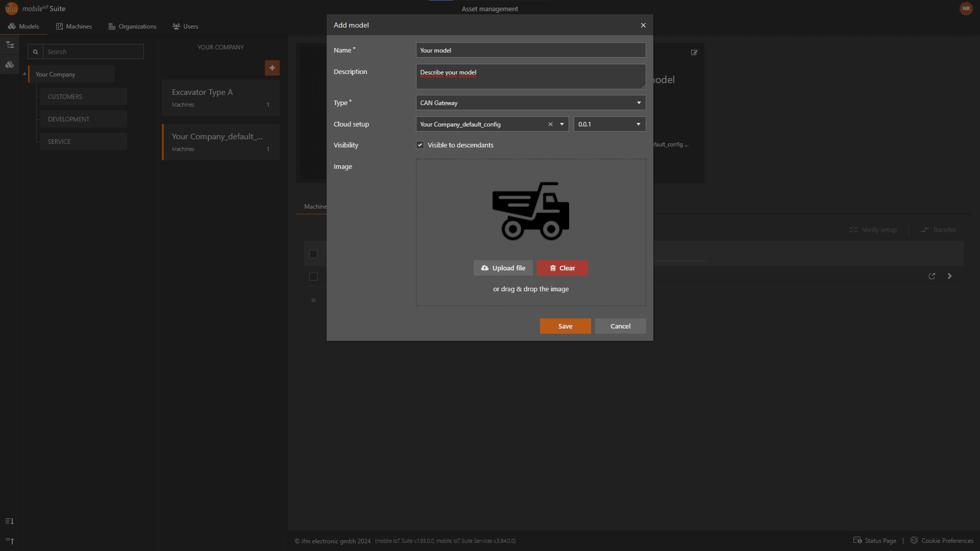This screenshot has width=980, height=551.
Task: Open the Type CAN Gateway dropdown
Action: point(530,103)
